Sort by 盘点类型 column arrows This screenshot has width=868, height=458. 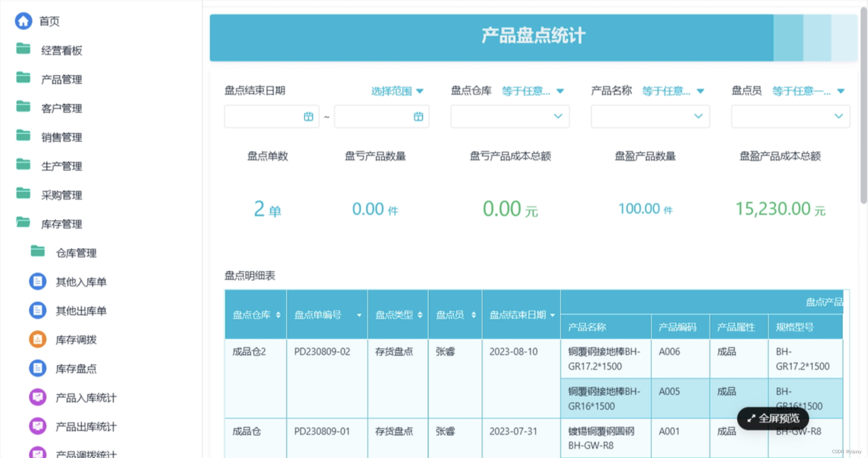click(420, 315)
